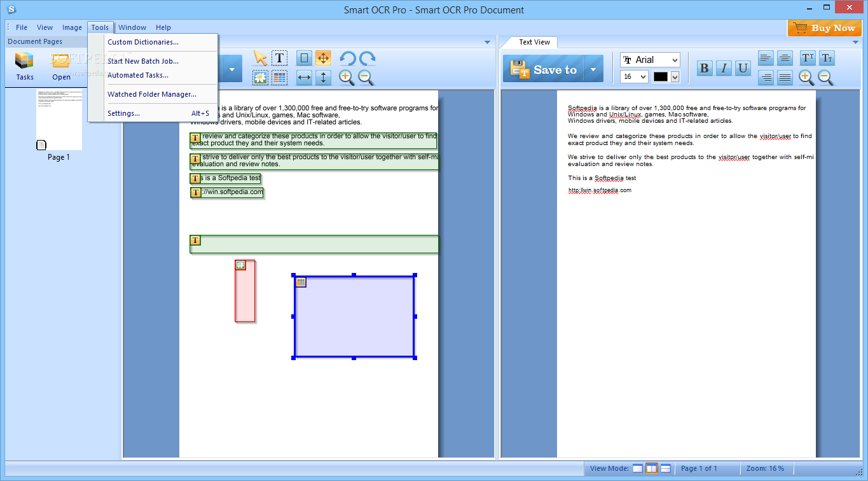The height and width of the screenshot is (481, 868).
Task: Close the open Tools menu
Action: point(100,27)
